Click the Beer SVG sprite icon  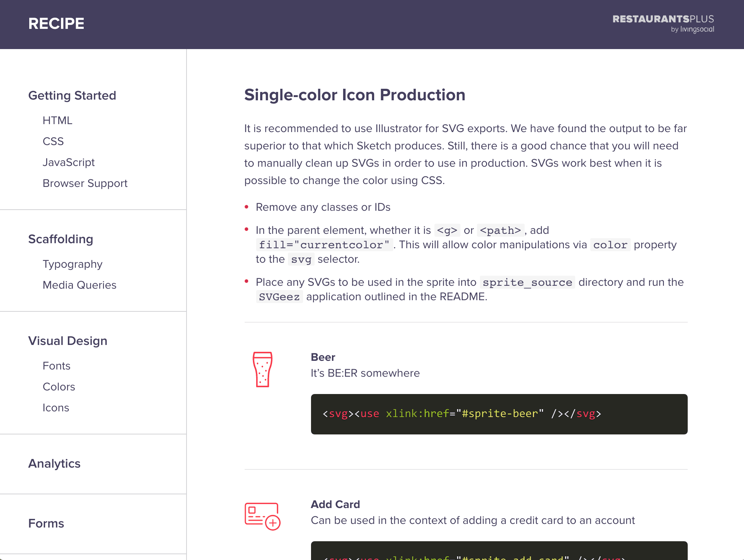(x=262, y=368)
